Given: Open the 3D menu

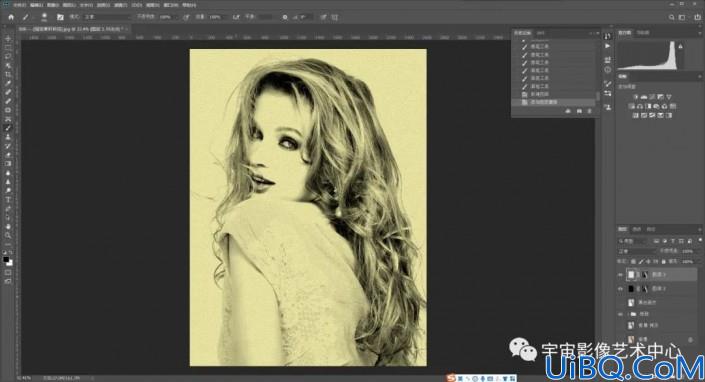Looking at the screenshot, I should pyautogui.click(x=137, y=5).
